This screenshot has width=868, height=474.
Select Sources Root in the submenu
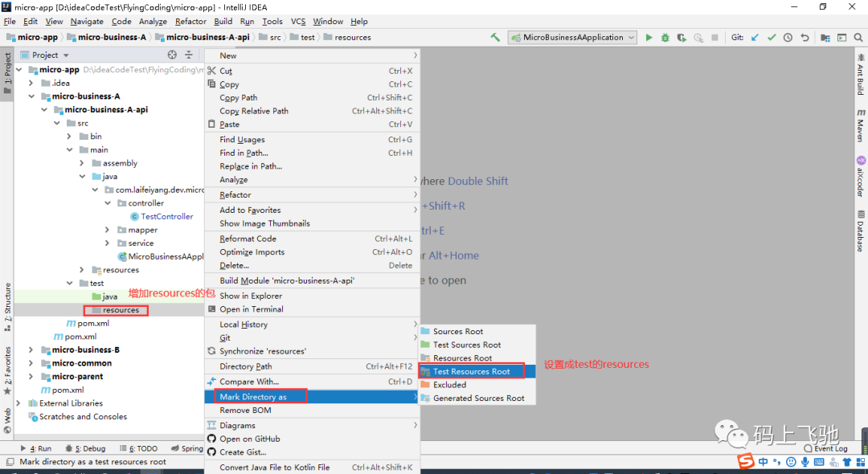click(477, 331)
